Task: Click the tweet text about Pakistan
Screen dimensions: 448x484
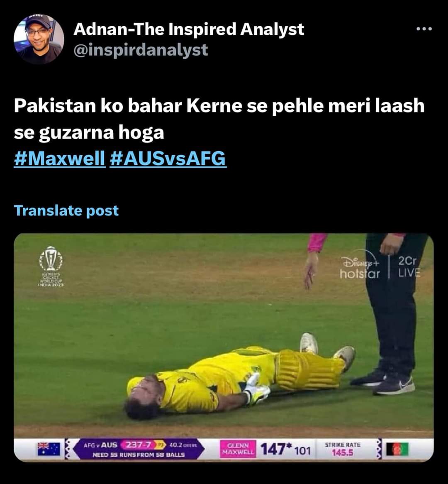Action: pyautogui.click(x=219, y=119)
